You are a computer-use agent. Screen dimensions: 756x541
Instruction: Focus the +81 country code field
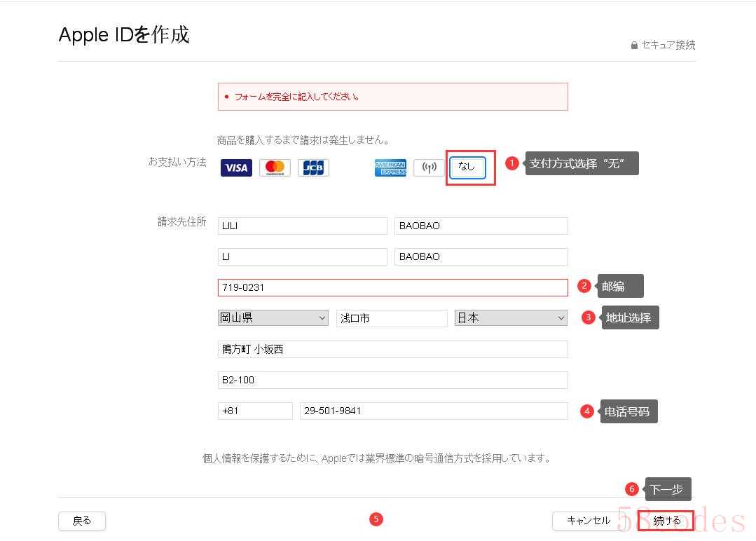pyautogui.click(x=255, y=411)
